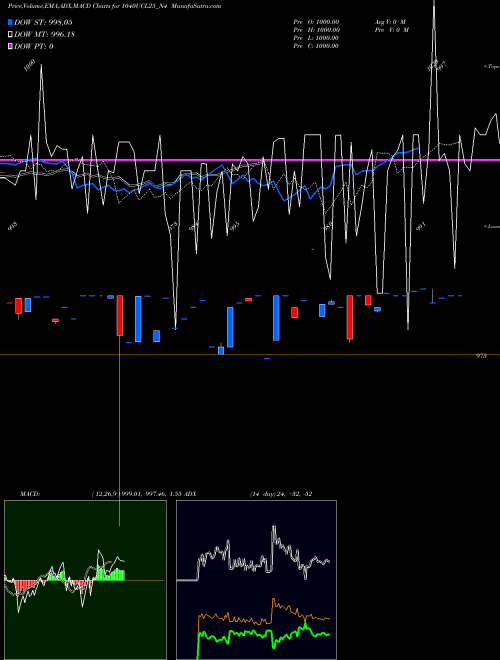The width and height of the screenshot is (500, 660).
Task: Click the magenta DOW PT legend swatch
Action: (x=10, y=46)
